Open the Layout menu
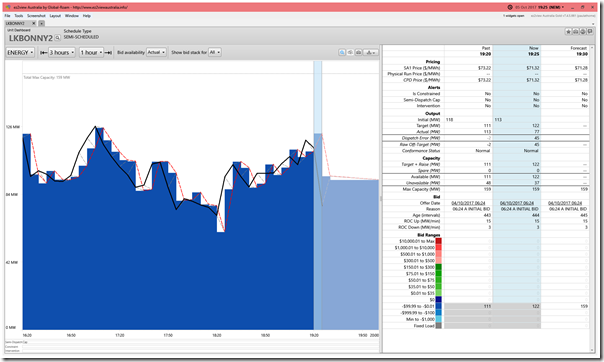 tap(55, 16)
